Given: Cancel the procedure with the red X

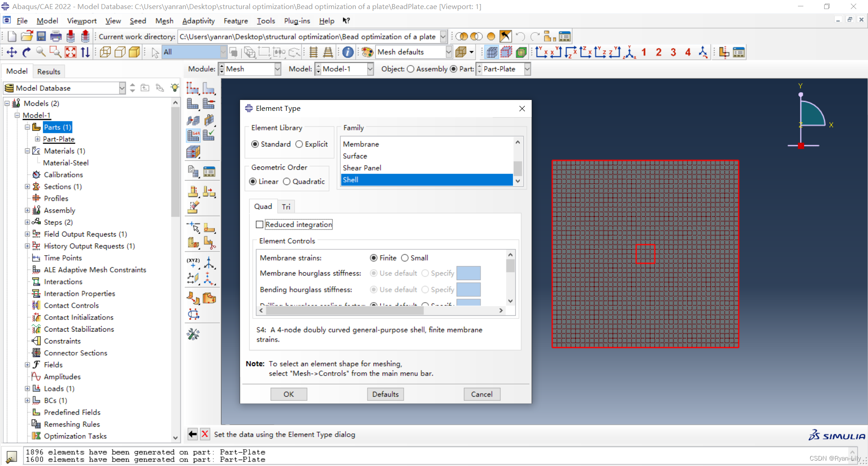Looking at the screenshot, I should pos(205,434).
